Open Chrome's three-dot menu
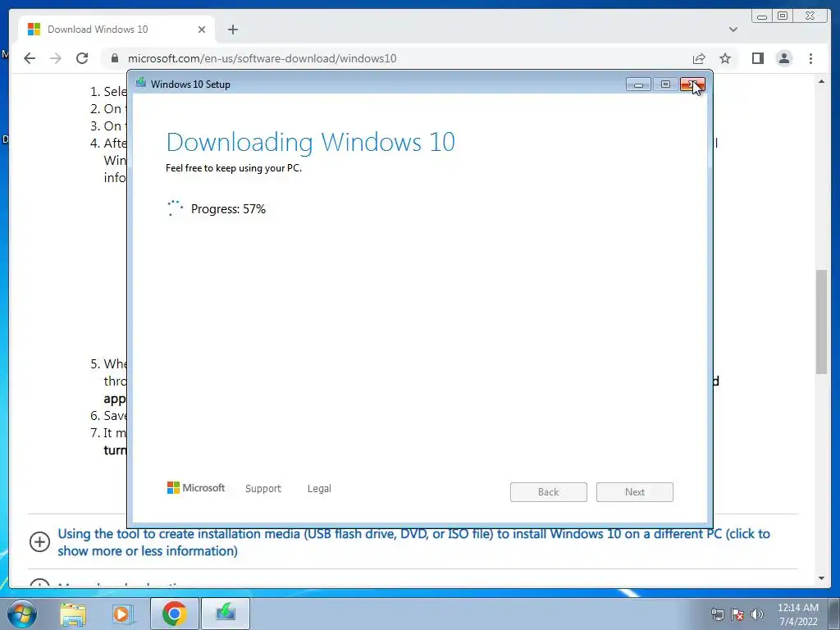 [x=810, y=58]
